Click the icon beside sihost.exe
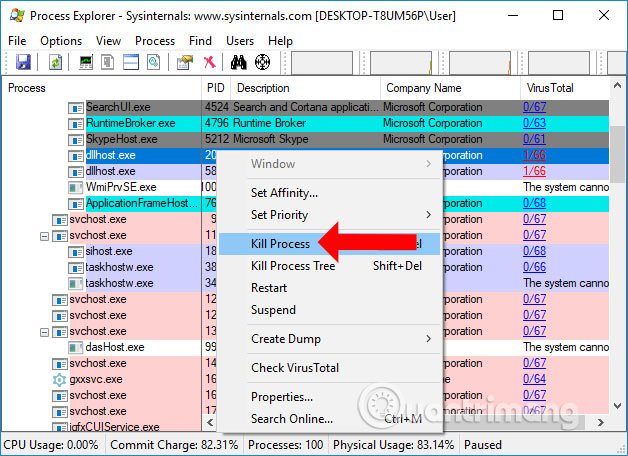Image resolution: width=628 pixels, height=456 pixels. (x=76, y=252)
